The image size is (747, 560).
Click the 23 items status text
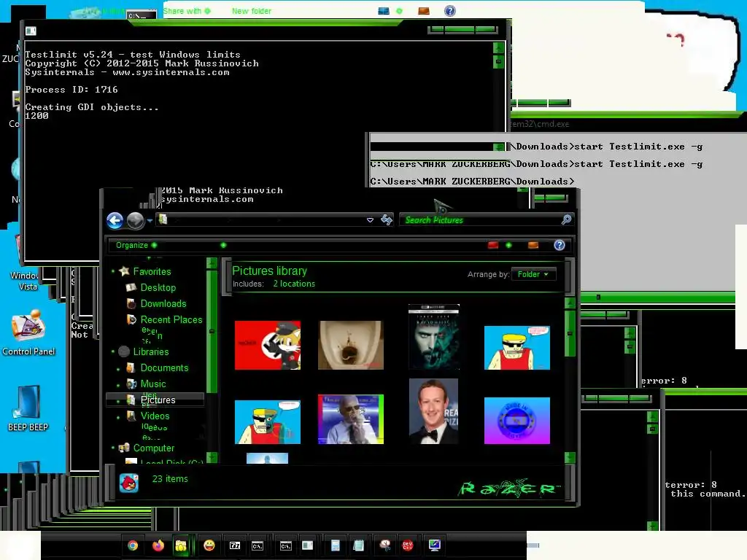170,479
